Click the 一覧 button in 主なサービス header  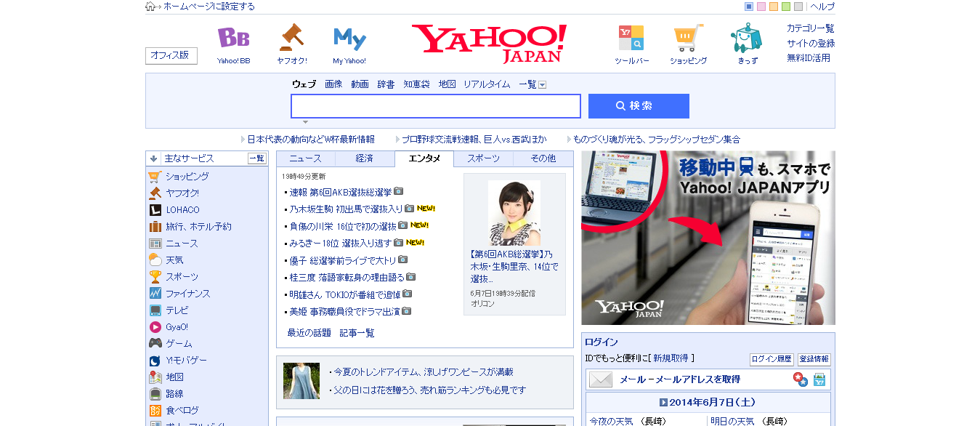pos(256,158)
